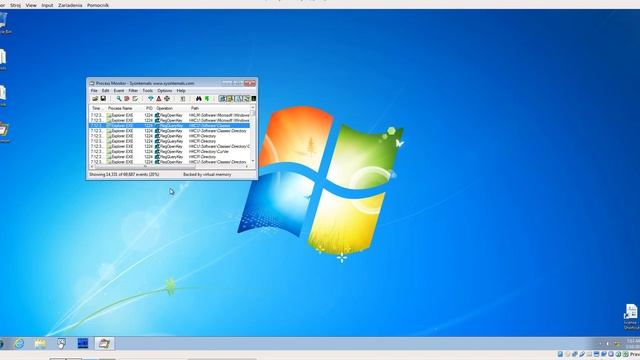Click the Process Monitor taskbar button
The height and width of the screenshot is (360, 640).
coord(104,344)
